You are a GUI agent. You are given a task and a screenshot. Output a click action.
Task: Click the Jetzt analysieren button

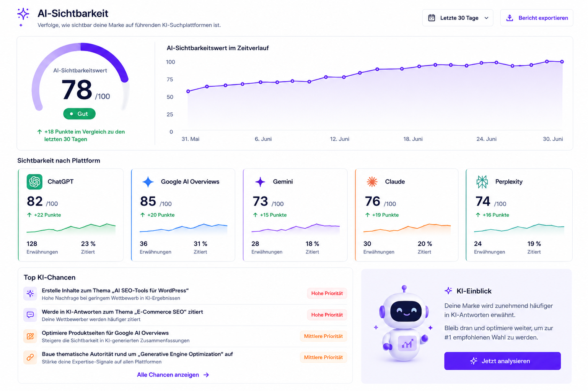pyautogui.click(x=502, y=361)
